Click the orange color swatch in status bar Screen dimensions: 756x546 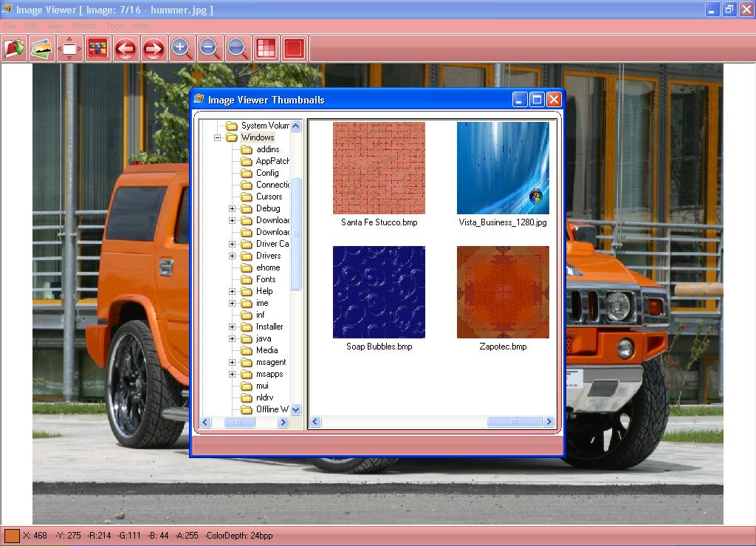click(x=12, y=536)
